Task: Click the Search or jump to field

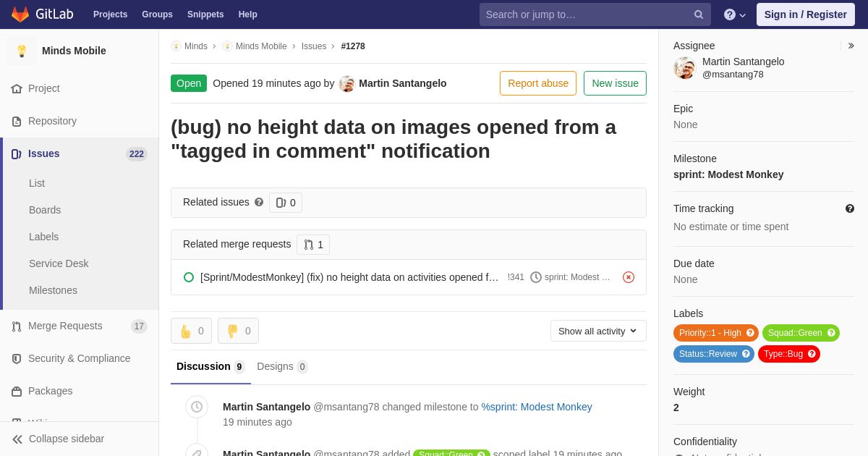Action: tap(586, 14)
